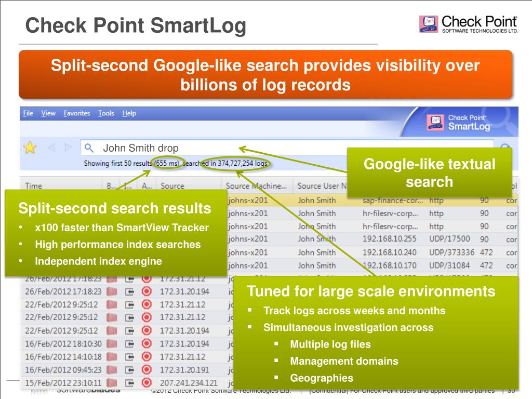
Task: Click the red drop icon in row 16/Feb/2012 18:10:30
Action: (x=147, y=344)
